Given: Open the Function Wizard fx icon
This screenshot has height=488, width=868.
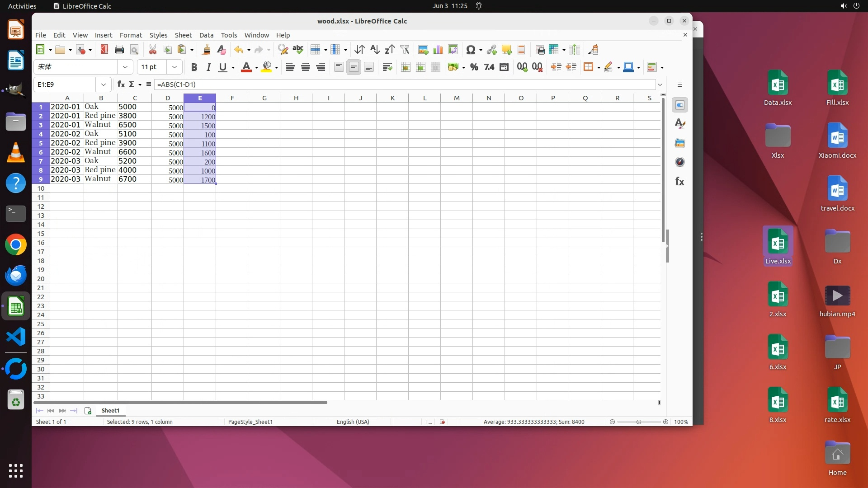Looking at the screenshot, I should point(121,84).
